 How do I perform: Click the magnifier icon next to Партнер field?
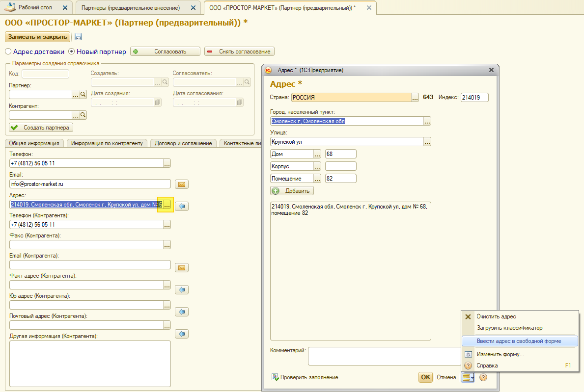(x=83, y=95)
